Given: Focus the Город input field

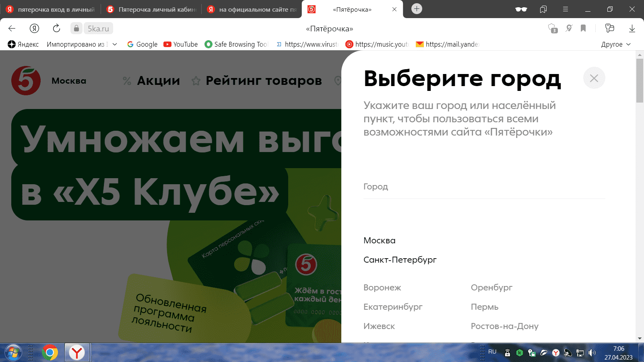Looking at the screenshot, I should 484,187.
